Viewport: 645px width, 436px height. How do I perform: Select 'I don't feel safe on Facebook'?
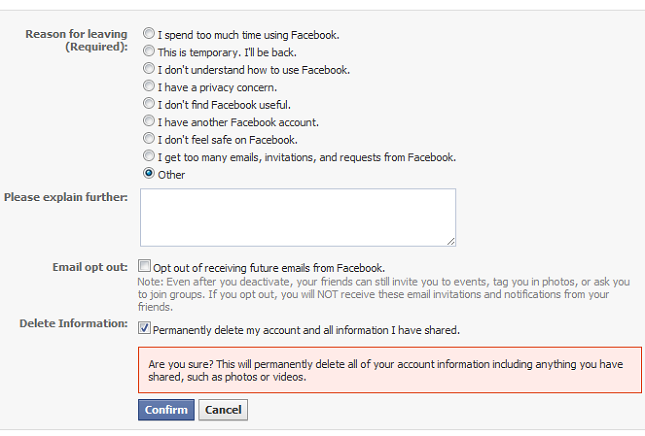(x=149, y=139)
